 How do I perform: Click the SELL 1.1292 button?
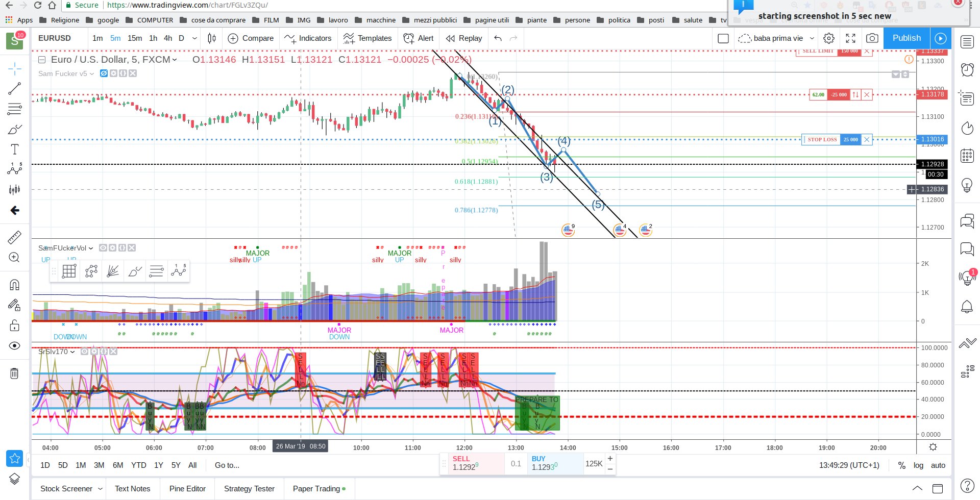tap(476, 463)
